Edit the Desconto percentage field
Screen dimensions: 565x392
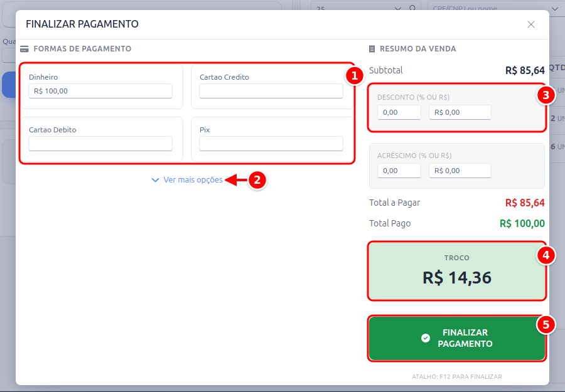click(x=399, y=112)
